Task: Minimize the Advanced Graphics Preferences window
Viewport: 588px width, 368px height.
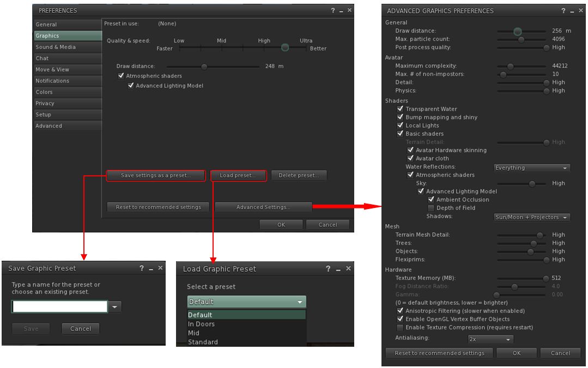Action: point(573,11)
